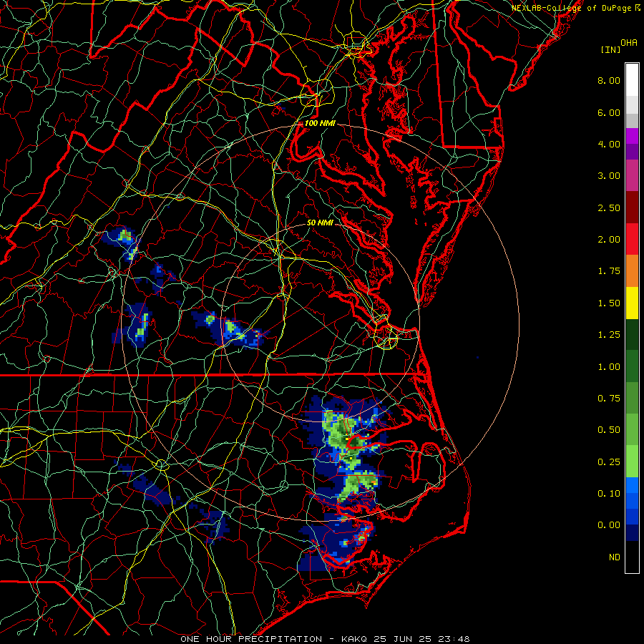
Task: Click the 1.00 legend value
Action: pos(609,367)
